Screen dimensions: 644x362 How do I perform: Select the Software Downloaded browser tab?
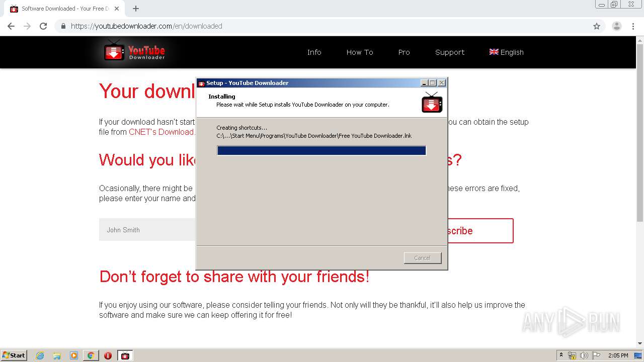click(65, 9)
